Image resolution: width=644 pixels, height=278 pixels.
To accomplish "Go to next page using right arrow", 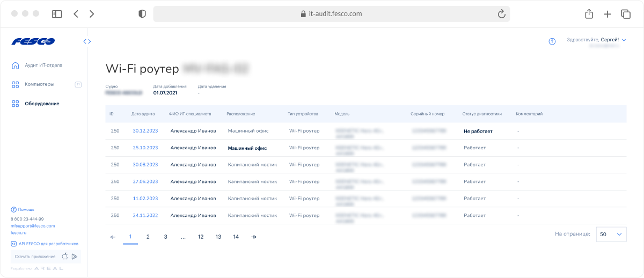I will [x=254, y=237].
